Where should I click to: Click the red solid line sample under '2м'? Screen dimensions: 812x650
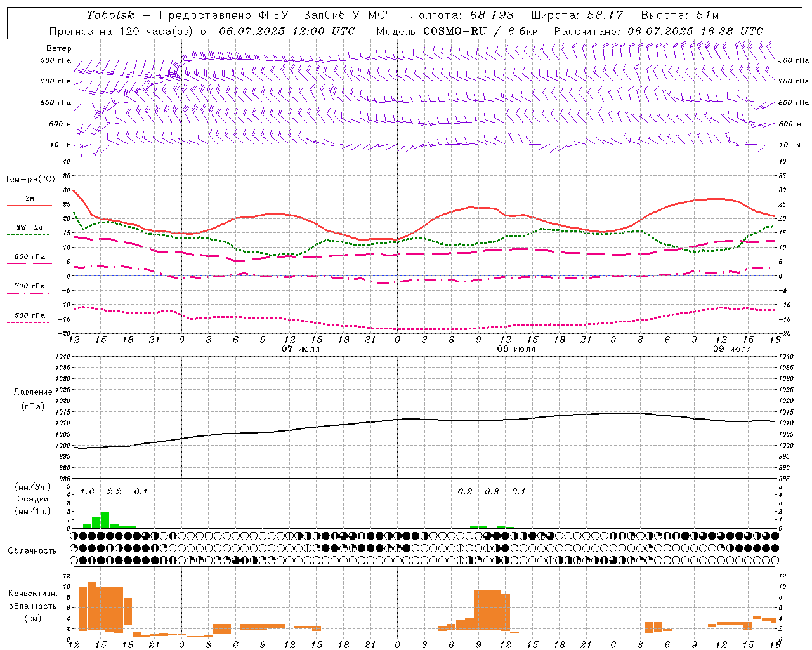[x=29, y=206]
